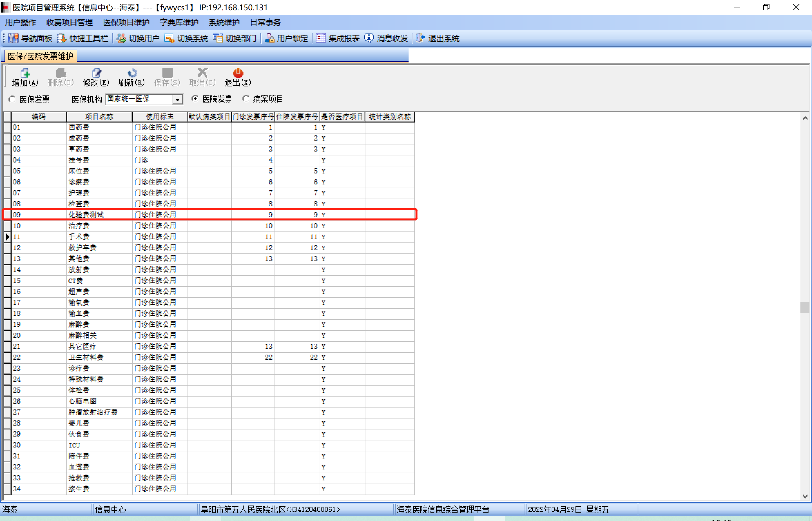
Task: Click the vertical scrollbar down arrow
Action: 805,496
